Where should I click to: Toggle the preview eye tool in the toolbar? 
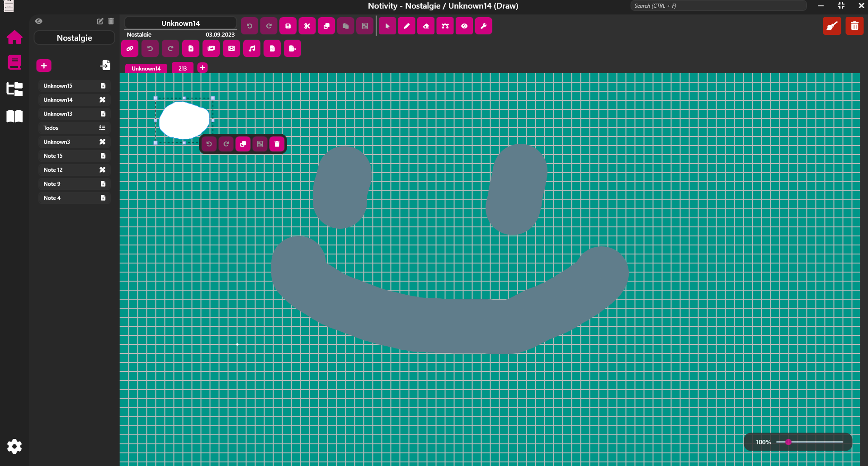tap(464, 26)
